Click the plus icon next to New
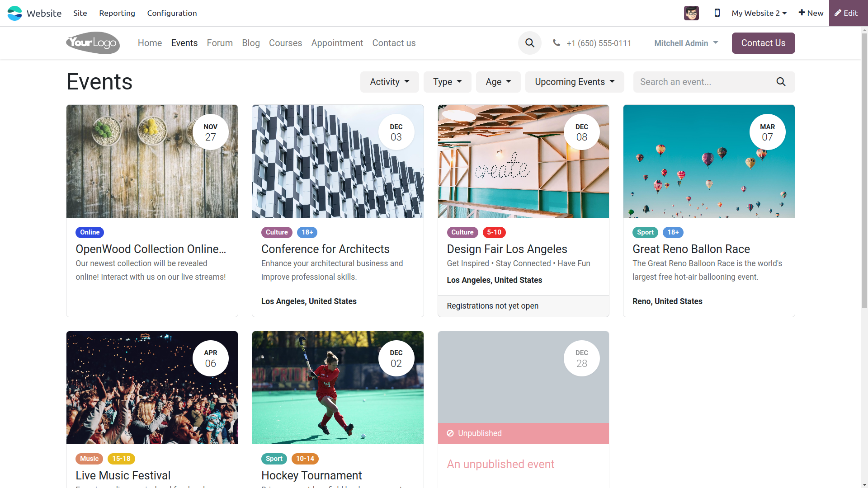868x488 pixels. tap(801, 13)
